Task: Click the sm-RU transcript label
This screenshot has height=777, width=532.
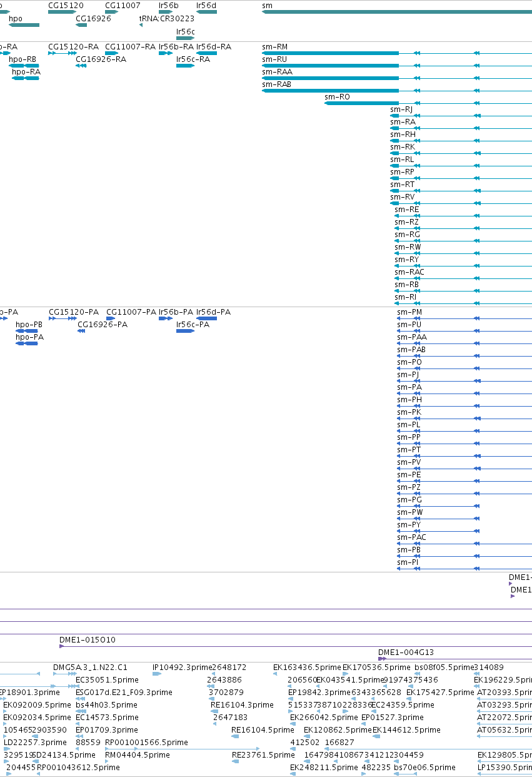Action: (x=274, y=59)
